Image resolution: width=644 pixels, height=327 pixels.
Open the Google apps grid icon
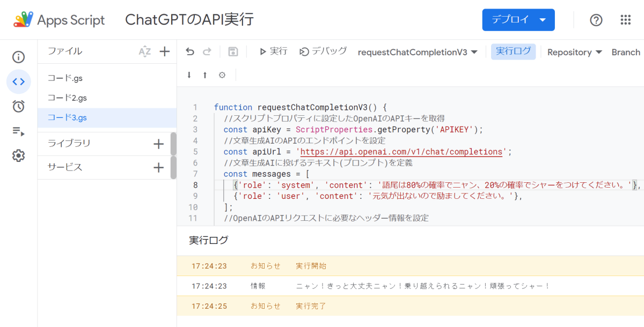click(625, 20)
